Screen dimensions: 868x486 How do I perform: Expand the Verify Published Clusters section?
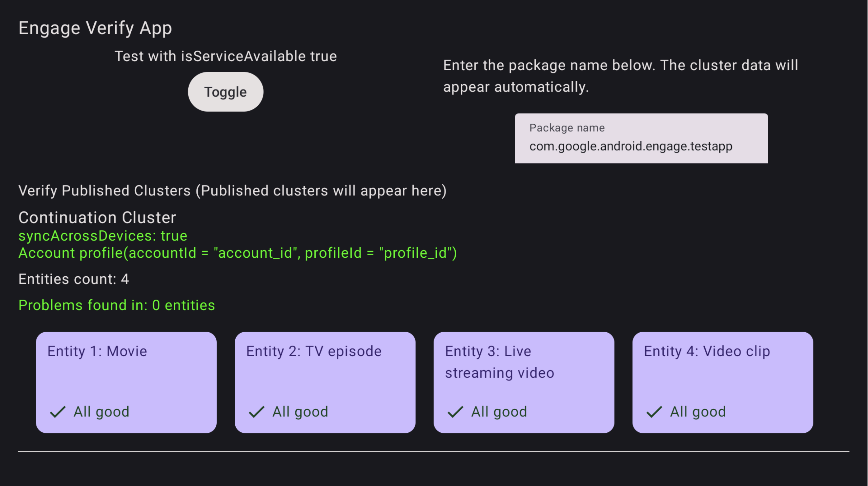click(232, 190)
